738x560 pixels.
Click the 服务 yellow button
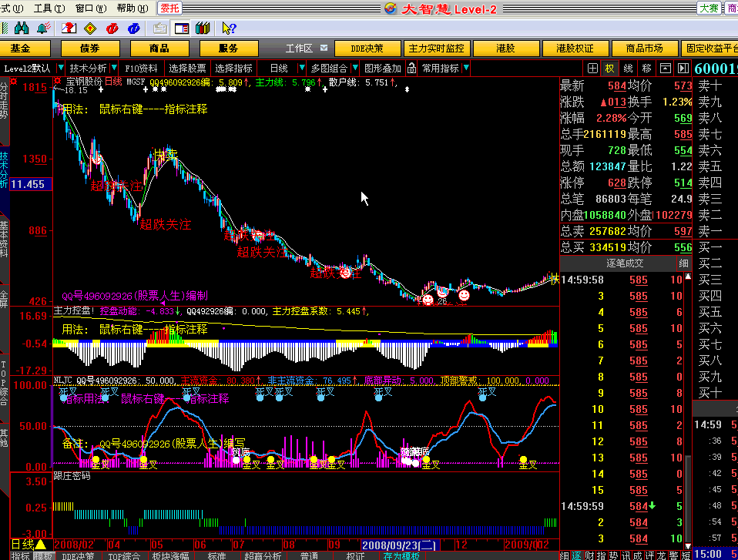point(228,49)
